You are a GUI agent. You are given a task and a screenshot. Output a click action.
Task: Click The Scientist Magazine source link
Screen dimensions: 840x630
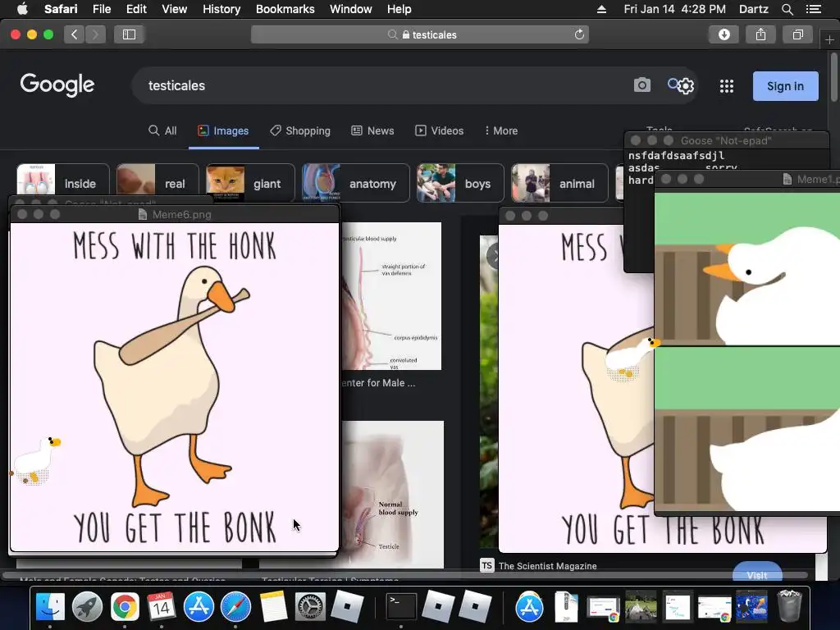(547, 566)
